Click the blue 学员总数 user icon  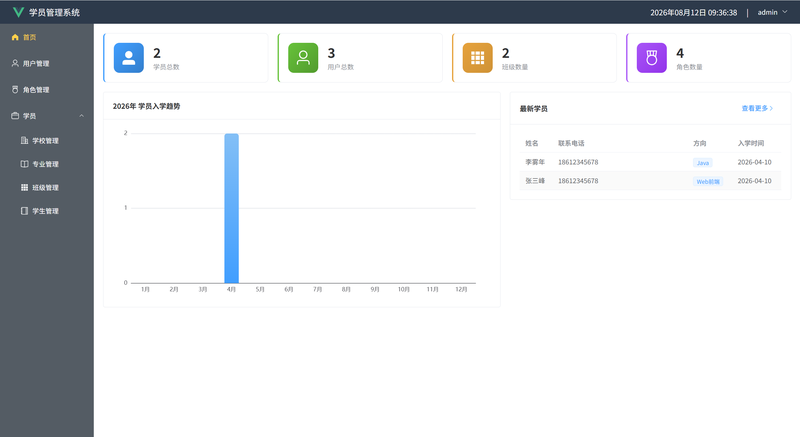(129, 58)
